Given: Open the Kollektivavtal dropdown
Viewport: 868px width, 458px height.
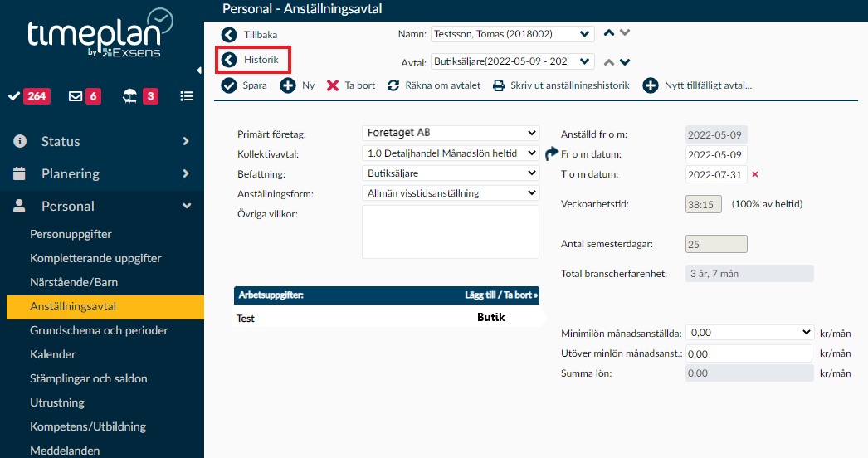Looking at the screenshot, I should click(451, 153).
